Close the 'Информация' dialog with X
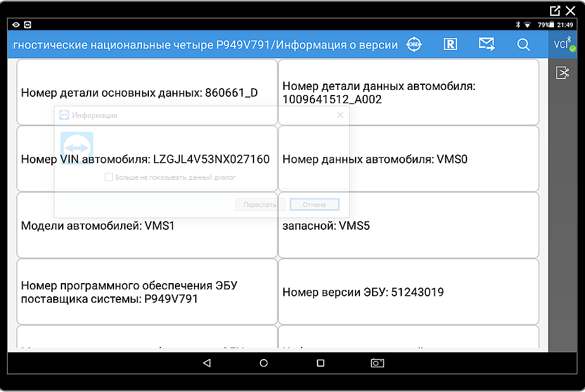Screen dimensions: 585x392 coord(340,115)
